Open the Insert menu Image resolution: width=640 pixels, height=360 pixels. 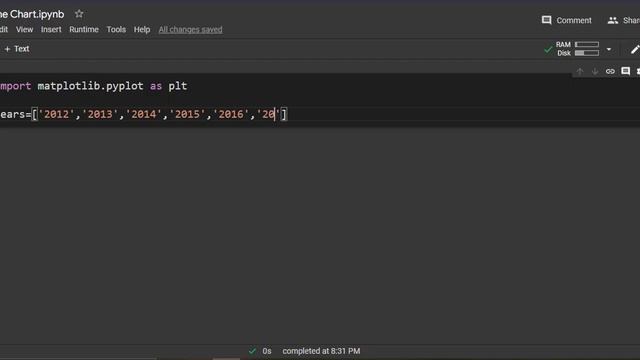[x=51, y=29]
